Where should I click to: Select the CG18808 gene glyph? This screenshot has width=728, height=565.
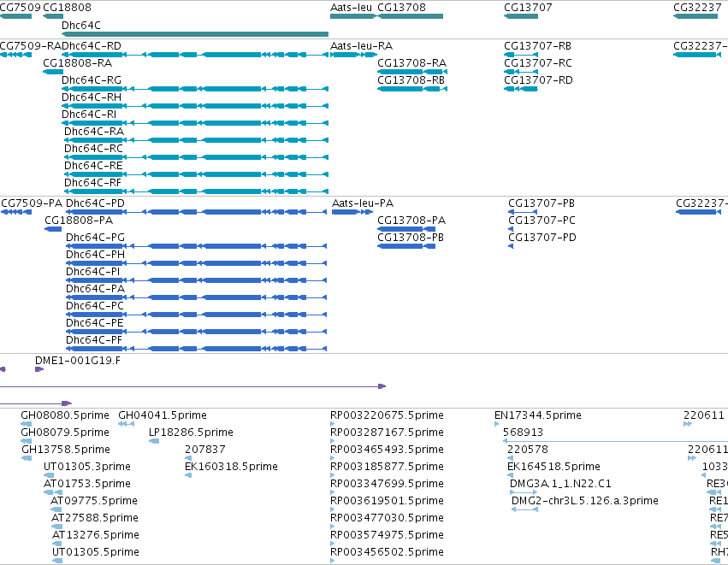point(53,16)
